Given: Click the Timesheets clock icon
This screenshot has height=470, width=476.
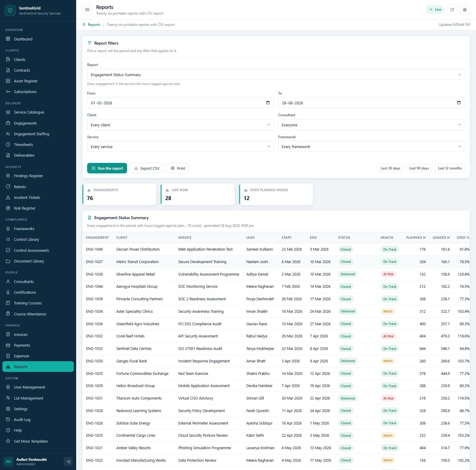Looking at the screenshot, I should pyautogui.click(x=8, y=144).
